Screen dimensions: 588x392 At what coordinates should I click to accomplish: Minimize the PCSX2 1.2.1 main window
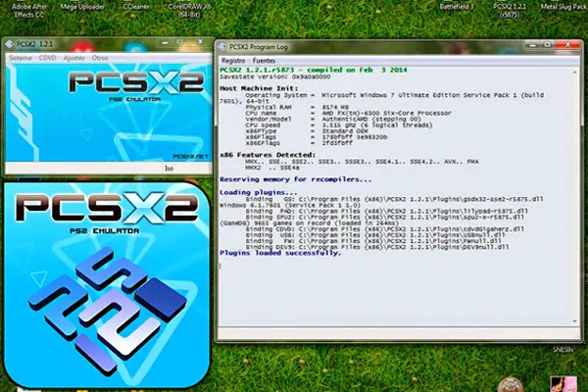click(165, 42)
